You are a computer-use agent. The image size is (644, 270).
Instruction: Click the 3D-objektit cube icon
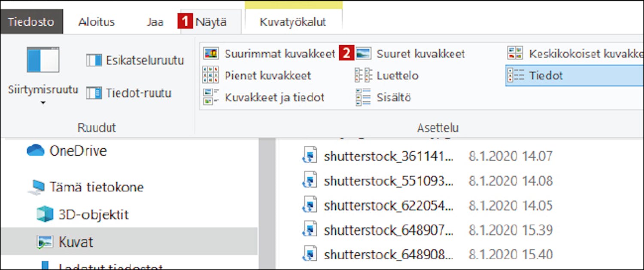(x=45, y=214)
